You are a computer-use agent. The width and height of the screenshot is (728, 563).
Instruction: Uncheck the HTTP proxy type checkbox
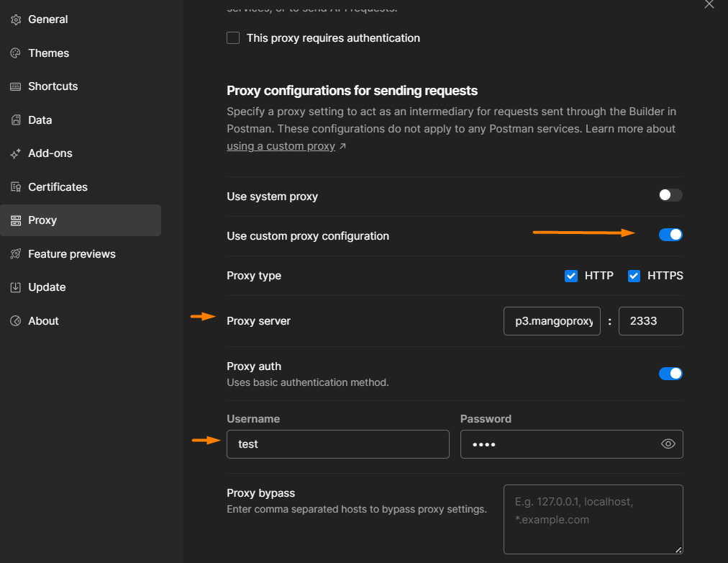571,276
